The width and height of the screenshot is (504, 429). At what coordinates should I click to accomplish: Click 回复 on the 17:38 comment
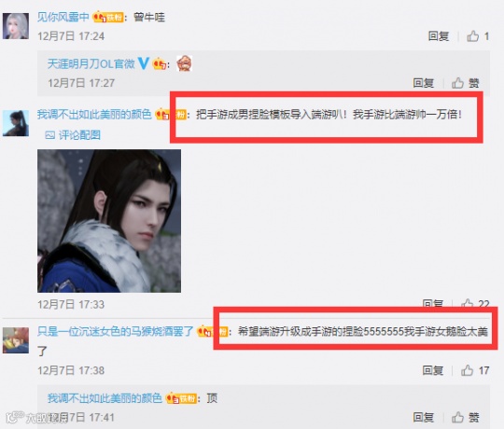[433, 370]
